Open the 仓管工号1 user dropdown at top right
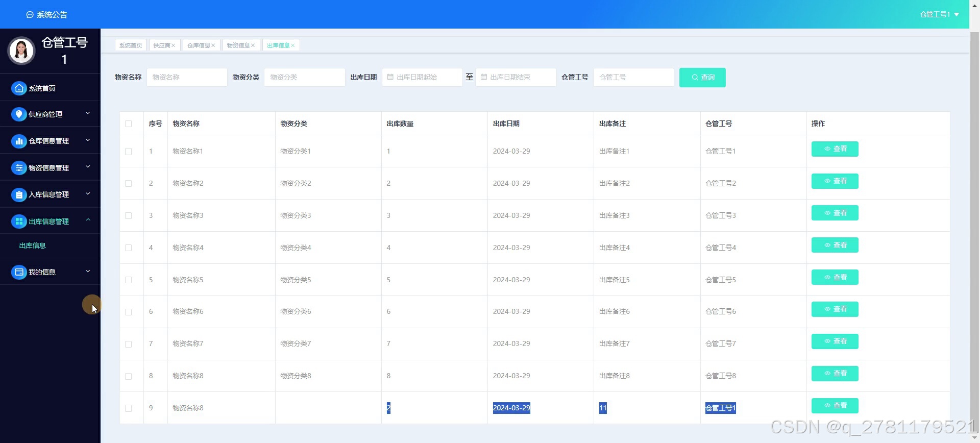The height and width of the screenshot is (443, 980). (939, 14)
